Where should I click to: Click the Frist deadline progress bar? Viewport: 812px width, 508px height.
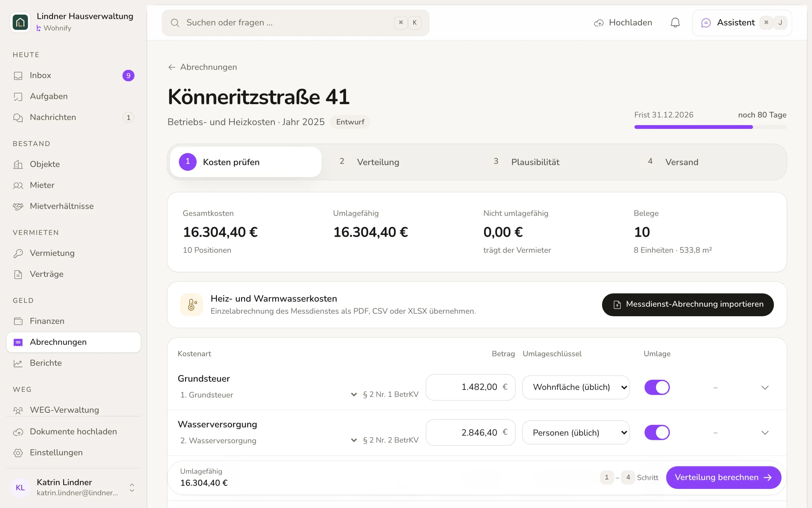710,127
